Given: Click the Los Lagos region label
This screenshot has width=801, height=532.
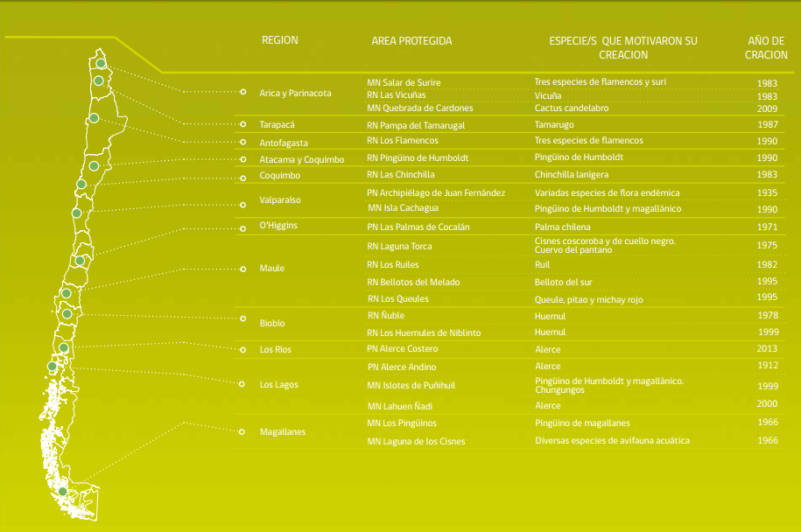Looking at the screenshot, I should point(279,384).
